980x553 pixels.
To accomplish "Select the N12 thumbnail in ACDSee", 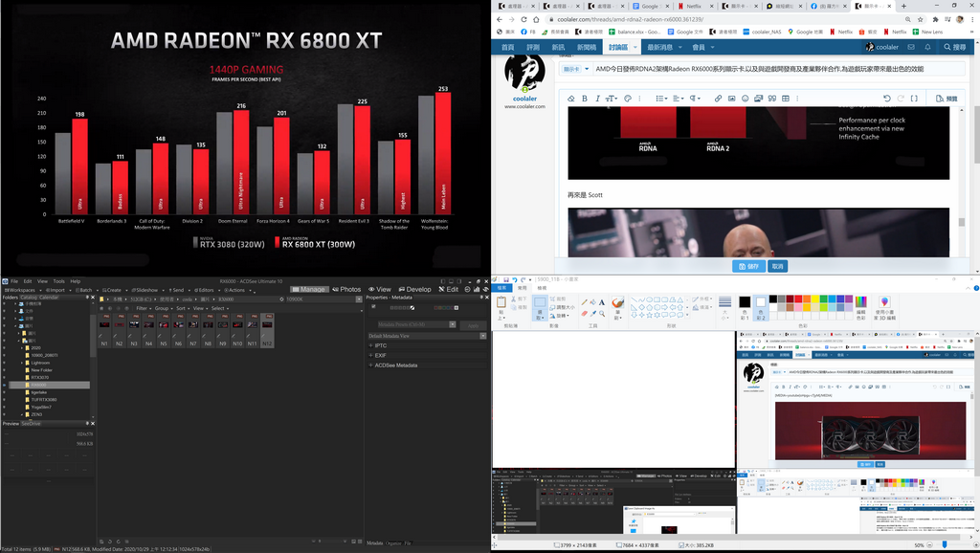I will [267, 329].
